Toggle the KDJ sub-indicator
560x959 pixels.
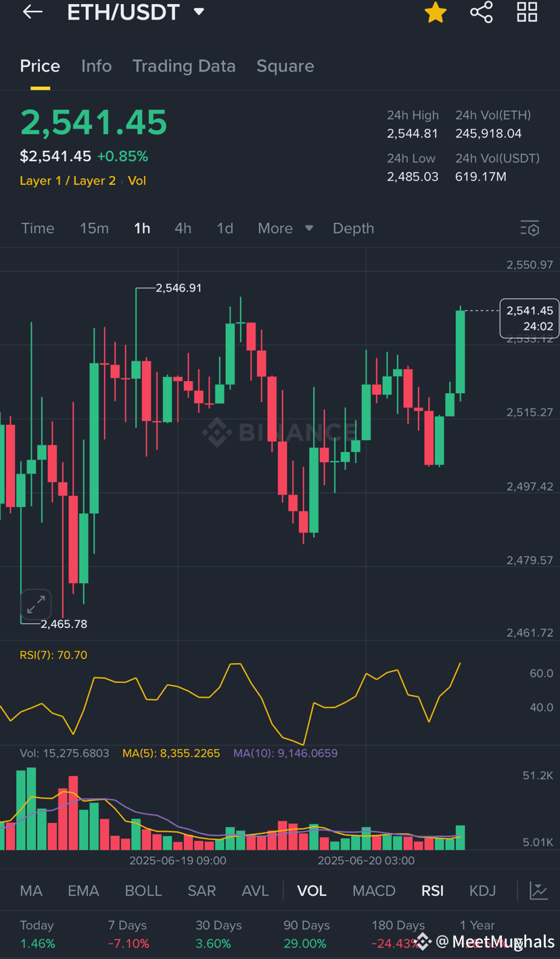[482, 891]
